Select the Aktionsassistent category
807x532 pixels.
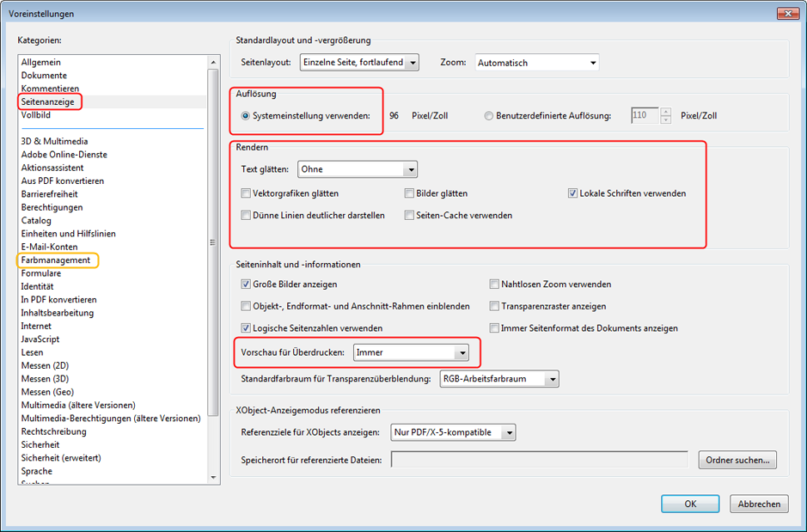[x=52, y=168]
